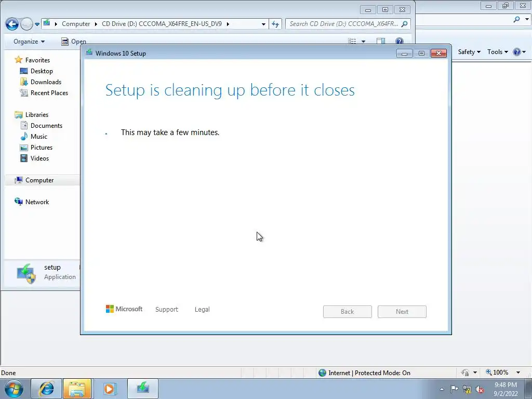
Task: Expand the privacy icon dropdown in status bar
Action: [475, 373]
